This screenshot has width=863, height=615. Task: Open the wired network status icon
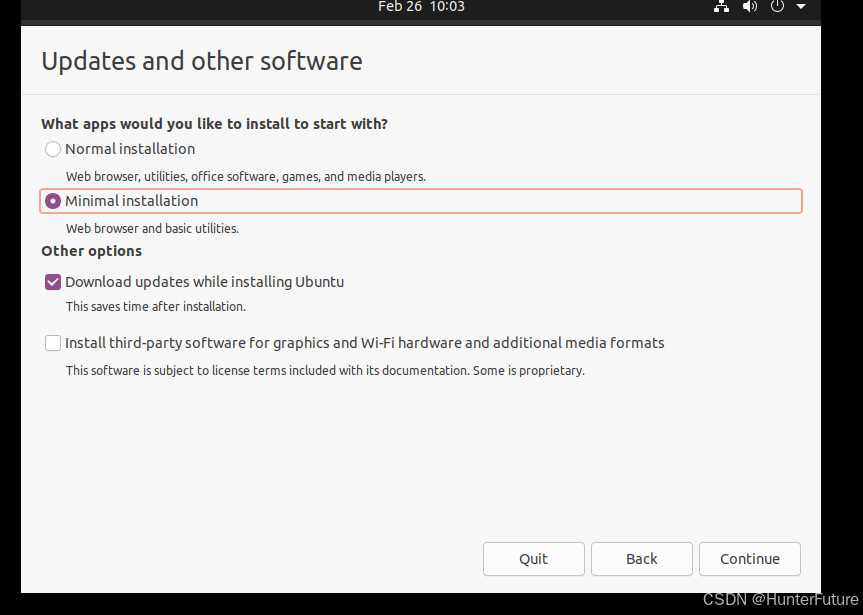(x=721, y=7)
